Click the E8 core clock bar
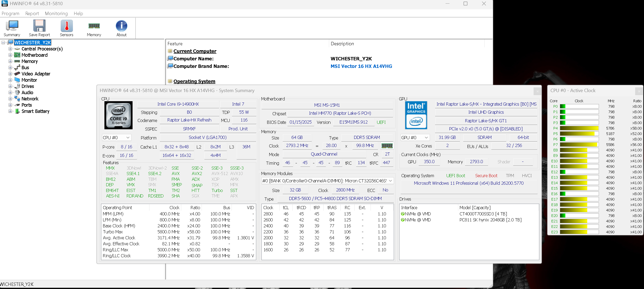This screenshot has width=644, height=289. click(579, 150)
